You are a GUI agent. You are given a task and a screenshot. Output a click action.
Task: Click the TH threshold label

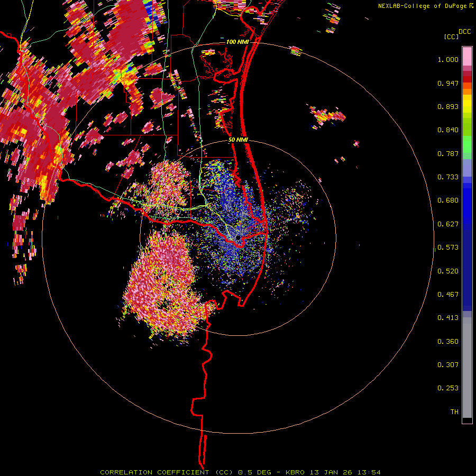[454, 412]
